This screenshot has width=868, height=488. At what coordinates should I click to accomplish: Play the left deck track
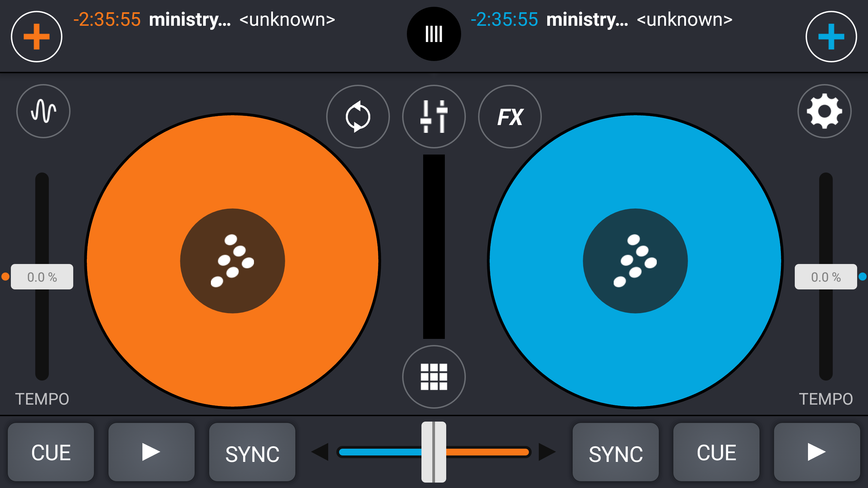(x=151, y=452)
